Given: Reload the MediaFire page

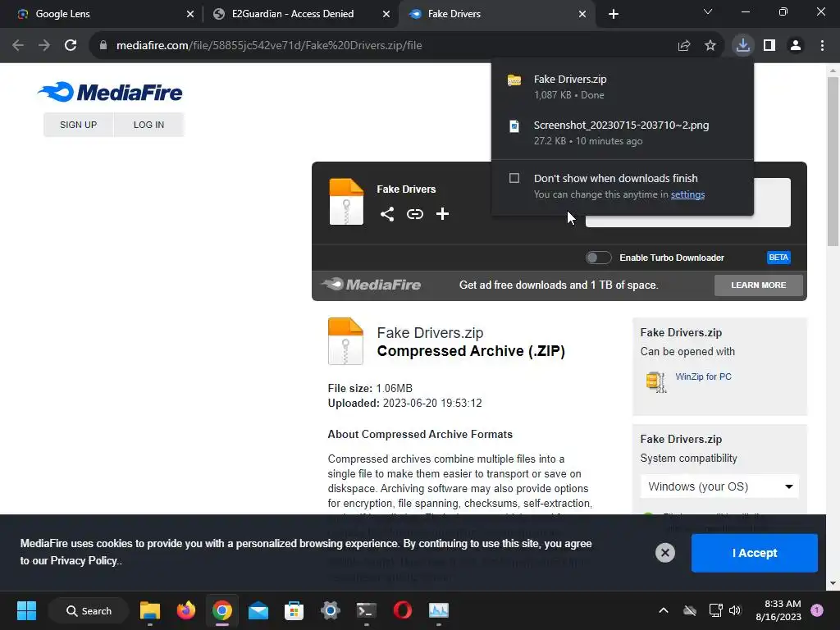Looking at the screenshot, I should 71,45.
